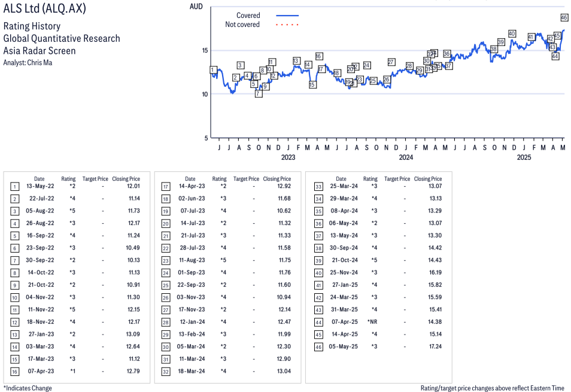Viewport: 571px width, 392px height.
Task: Select the 2025 year label on the axis
Action: pyautogui.click(x=524, y=157)
